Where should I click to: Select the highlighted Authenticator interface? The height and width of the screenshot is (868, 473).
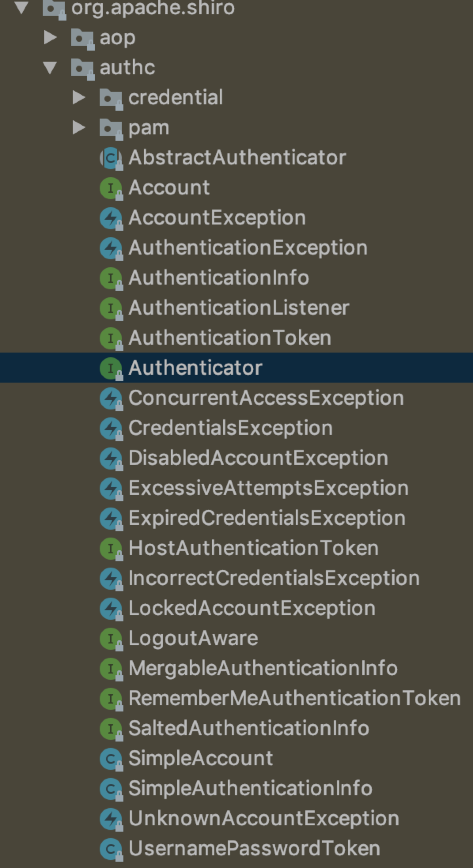(236, 368)
